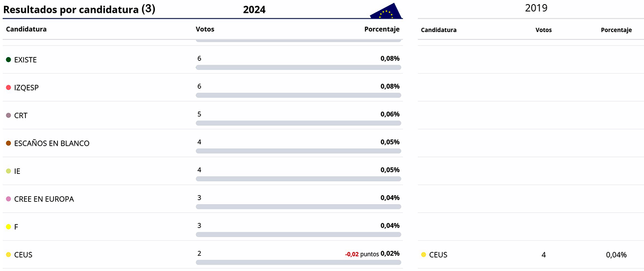Click the mauve CRT party dot
Image resolution: width=644 pixels, height=271 pixels.
8,115
